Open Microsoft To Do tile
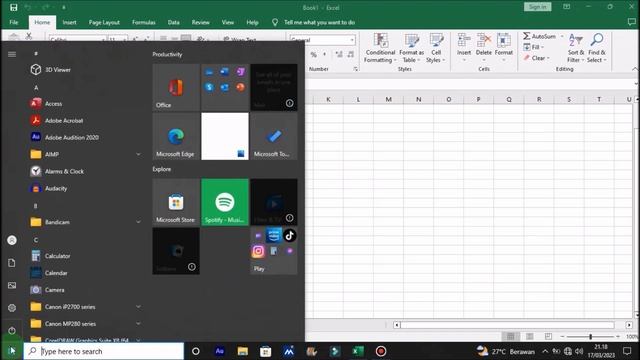Image resolution: width=640 pixels, height=360 pixels. click(274, 136)
